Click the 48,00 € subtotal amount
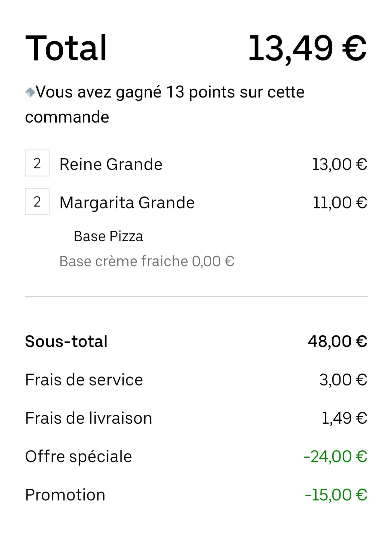The image size is (392, 536). 338,341
